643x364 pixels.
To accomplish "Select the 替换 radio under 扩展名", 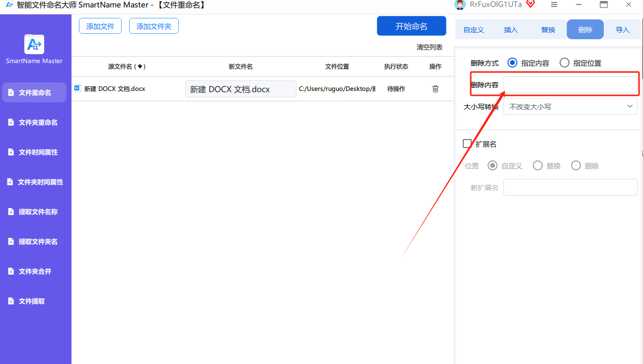I will coord(538,165).
